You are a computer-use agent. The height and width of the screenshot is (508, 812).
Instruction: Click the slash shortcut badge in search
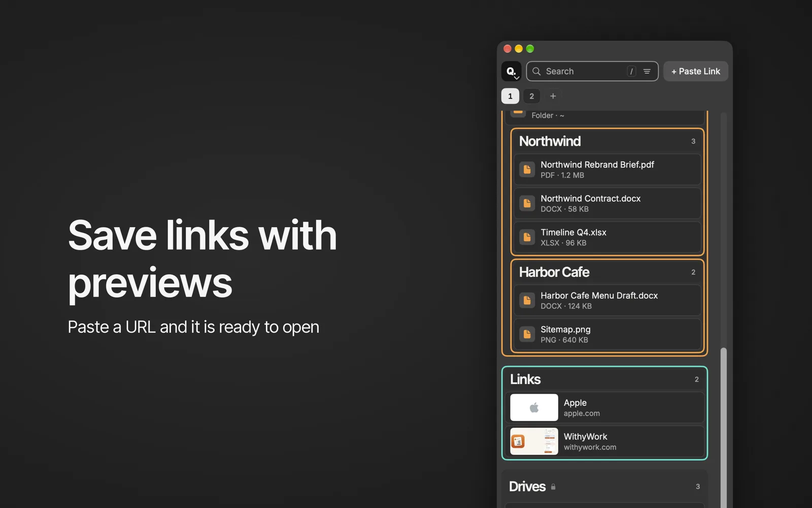pos(631,71)
